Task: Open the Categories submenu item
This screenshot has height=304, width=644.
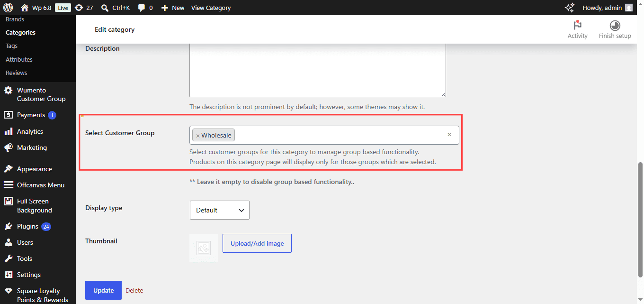Action: [20, 33]
